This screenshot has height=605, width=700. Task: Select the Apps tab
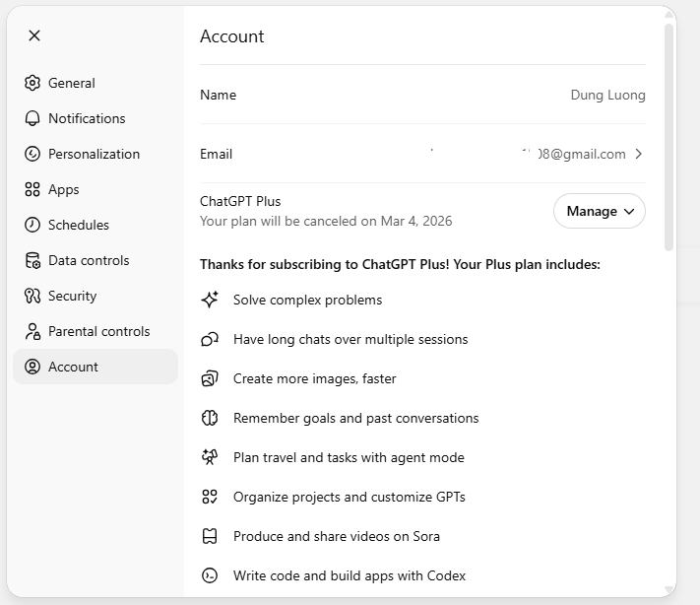[95, 189]
